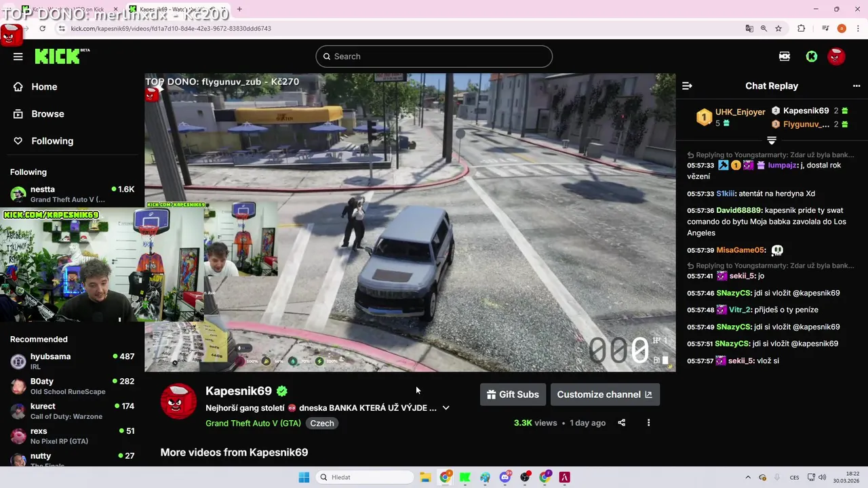Open browser extensions menu

point(801,28)
